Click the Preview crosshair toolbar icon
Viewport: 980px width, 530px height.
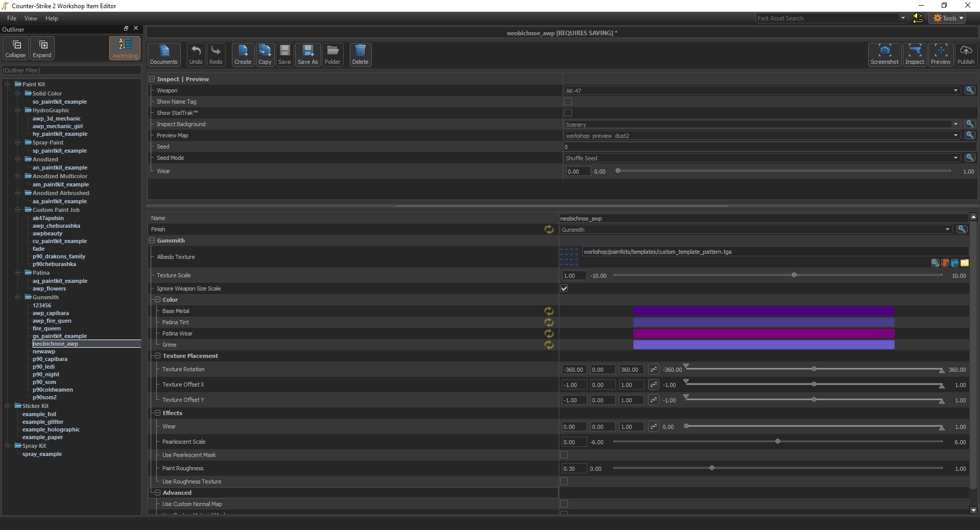941,55
